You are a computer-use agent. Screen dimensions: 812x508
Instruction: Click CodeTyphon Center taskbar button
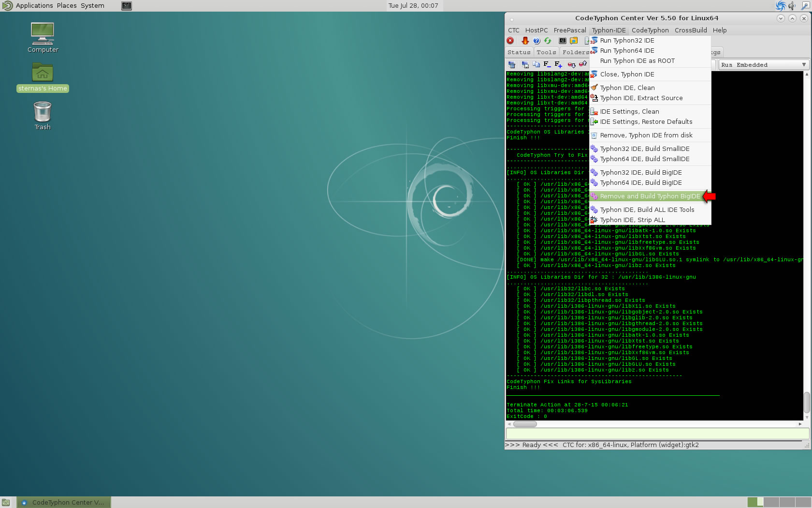[64, 502]
